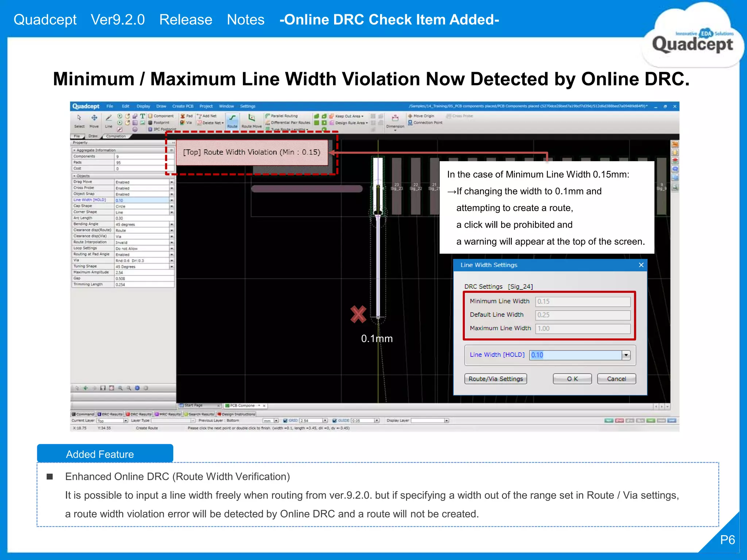Open the Create PCB menu

[182, 106]
